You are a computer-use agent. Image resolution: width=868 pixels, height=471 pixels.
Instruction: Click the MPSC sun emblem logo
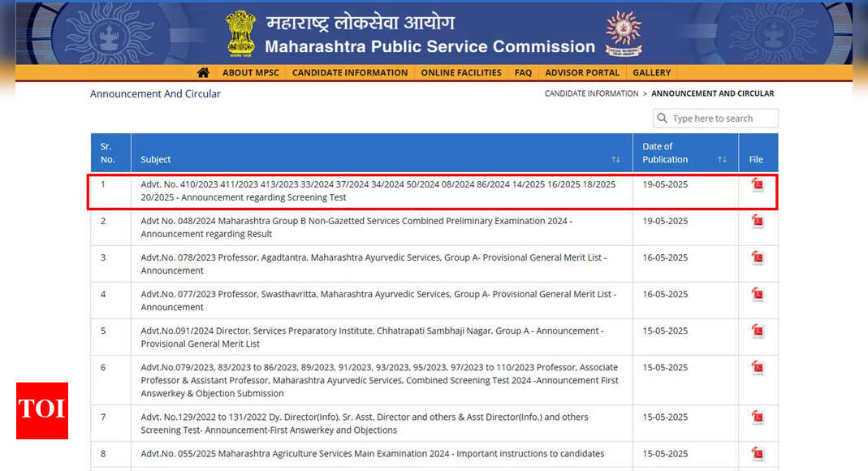click(x=623, y=32)
